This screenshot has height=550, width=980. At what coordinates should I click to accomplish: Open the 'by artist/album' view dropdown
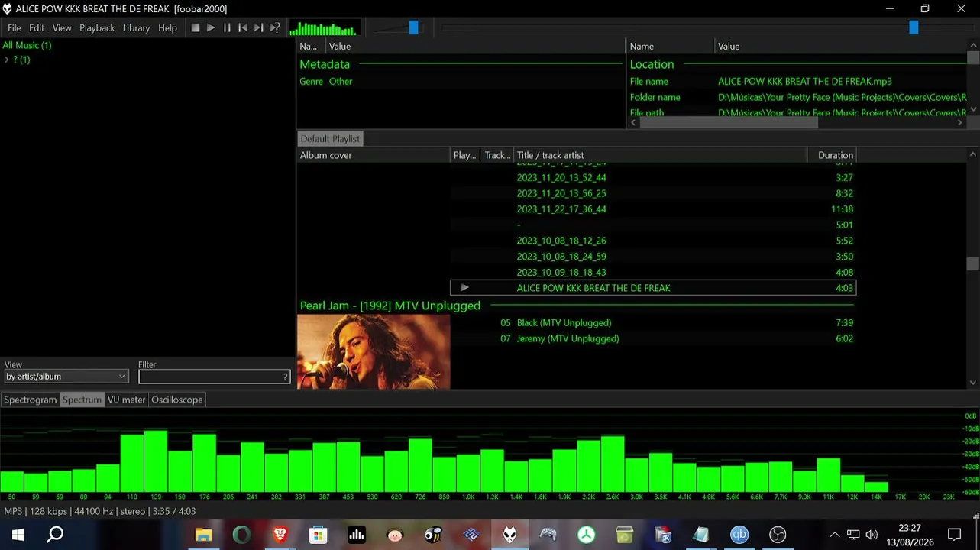click(x=66, y=377)
